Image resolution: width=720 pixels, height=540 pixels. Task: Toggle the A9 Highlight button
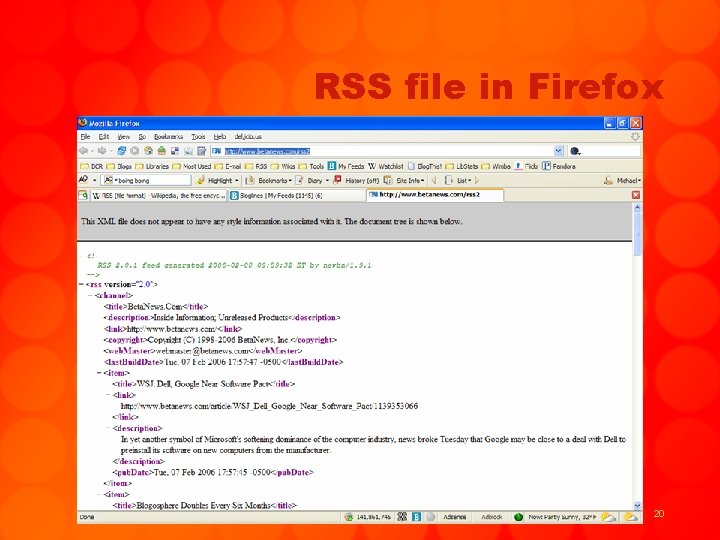pos(215,180)
